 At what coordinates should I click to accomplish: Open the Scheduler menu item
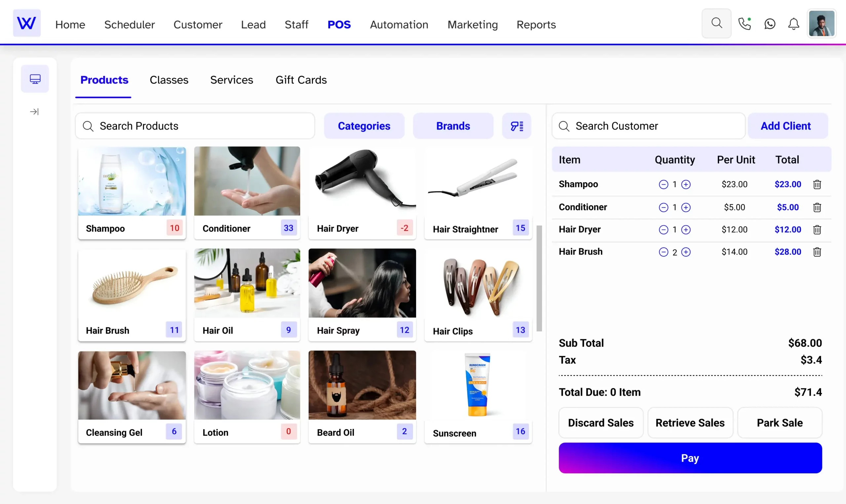[130, 24]
